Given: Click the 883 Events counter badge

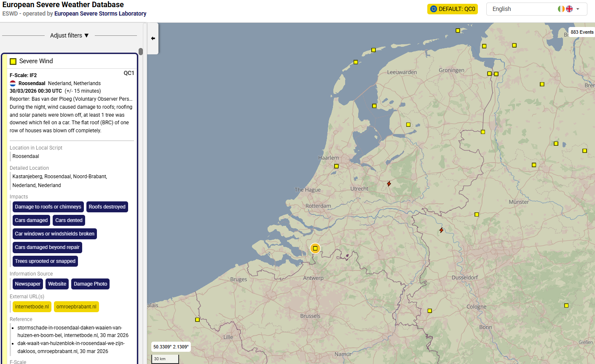Looking at the screenshot, I should (582, 32).
